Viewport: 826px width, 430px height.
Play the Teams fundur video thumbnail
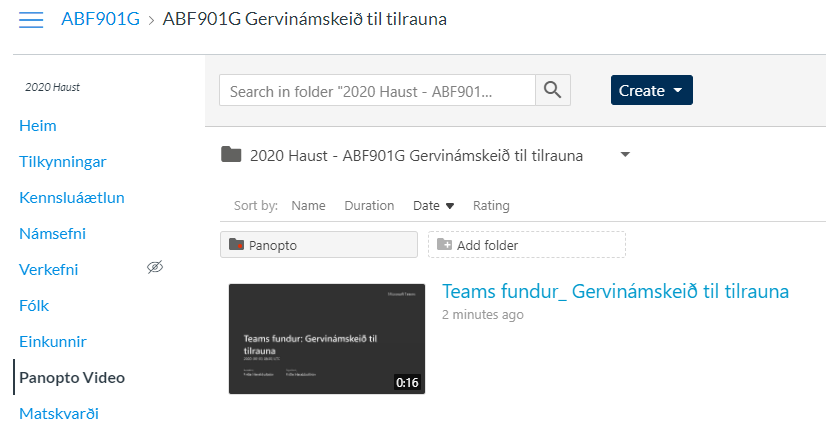tap(326, 338)
